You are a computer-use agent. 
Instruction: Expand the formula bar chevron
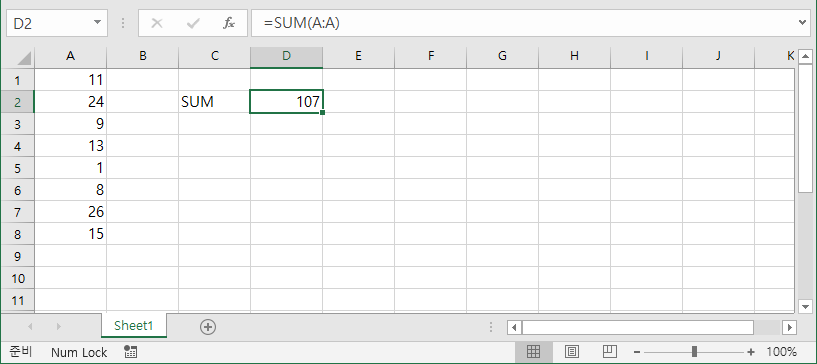pyautogui.click(x=802, y=22)
